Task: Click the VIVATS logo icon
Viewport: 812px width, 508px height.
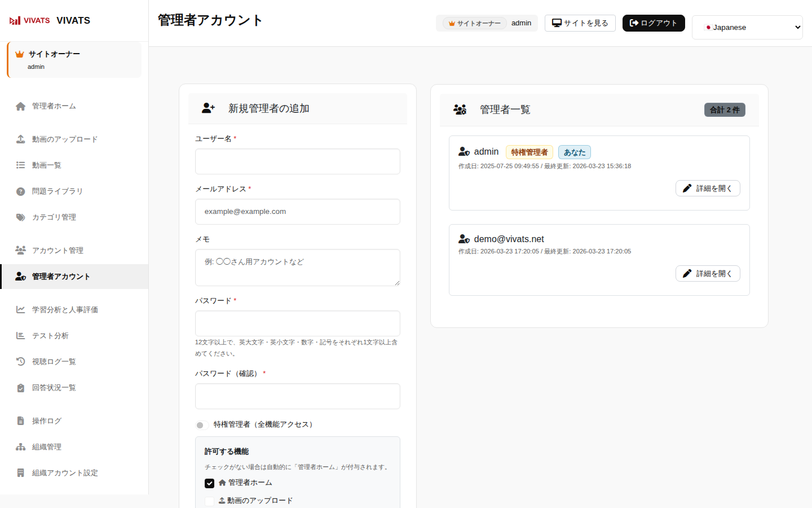Action: pyautogui.click(x=29, y=20)
